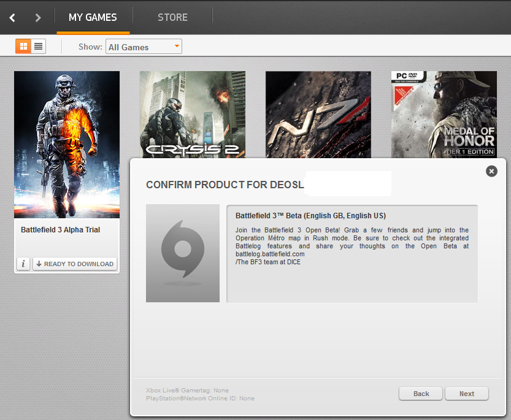Click the Back button in dialog

coord(421,394)
